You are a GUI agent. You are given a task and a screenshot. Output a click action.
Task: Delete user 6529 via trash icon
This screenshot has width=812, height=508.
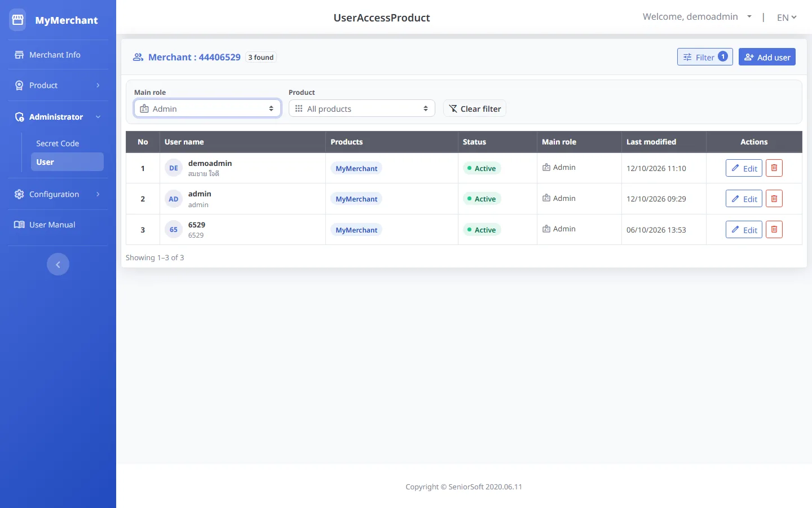(x=774, y=230)
